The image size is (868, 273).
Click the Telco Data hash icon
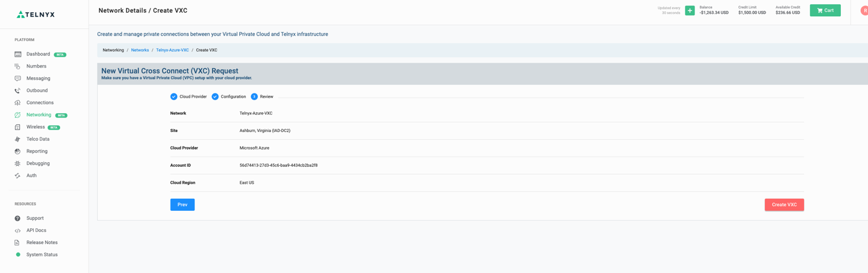point(17,139)
